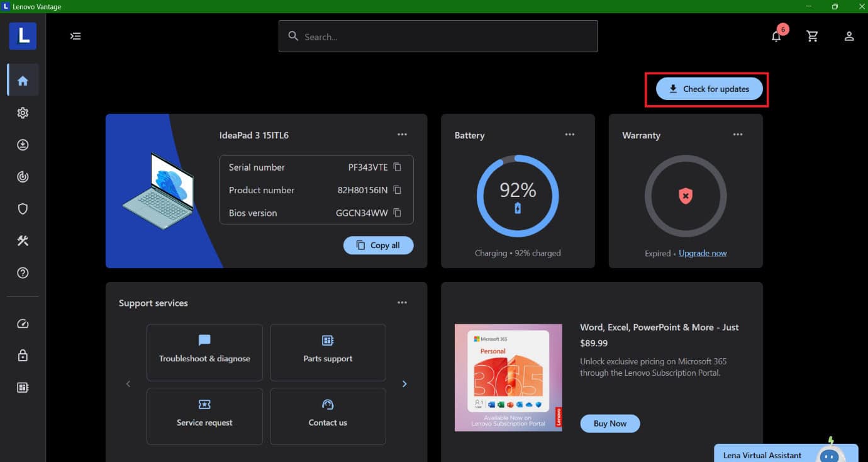Click the Check for updates button
Image resolution: width=868 pixels, height=462 pixels.
pos(709,89)
